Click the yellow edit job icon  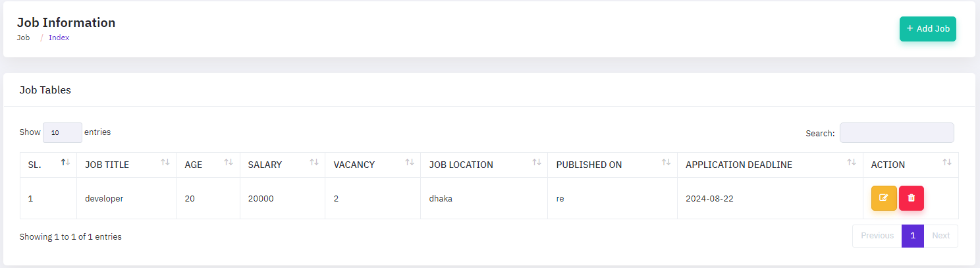(884, 198)
